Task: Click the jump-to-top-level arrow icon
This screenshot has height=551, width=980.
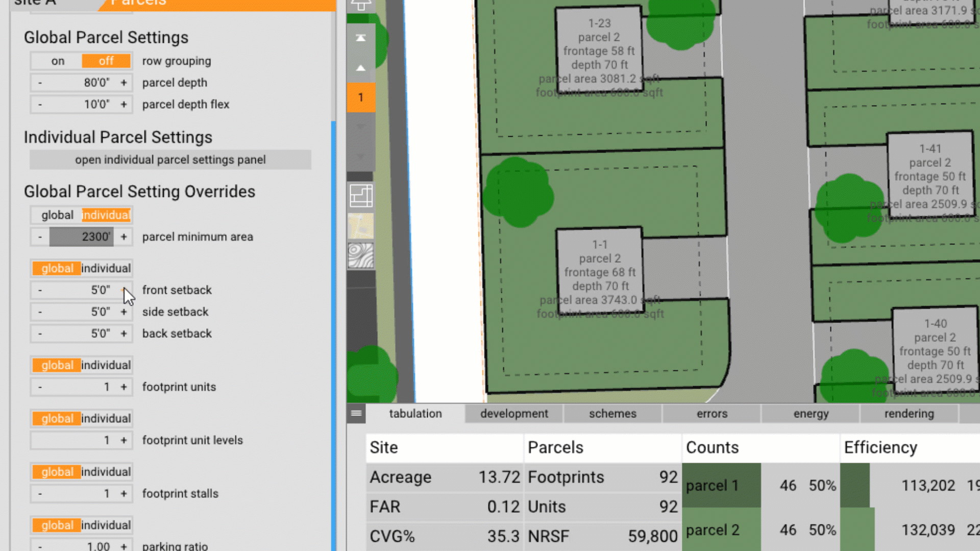Action: 361,38
